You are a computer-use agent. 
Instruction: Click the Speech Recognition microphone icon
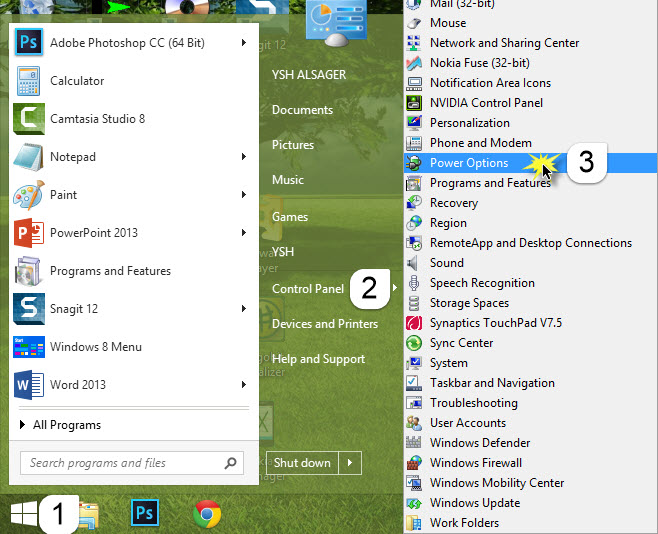[414, 283]
